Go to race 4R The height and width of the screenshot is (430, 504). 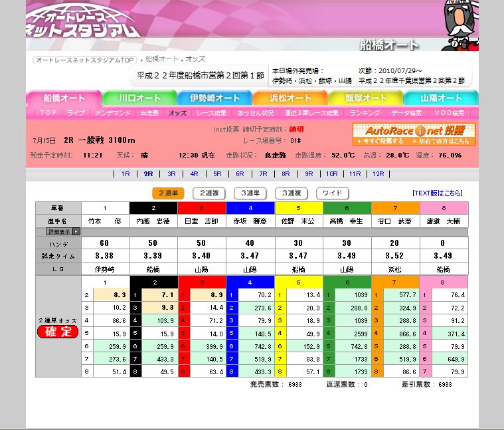(194, 174)
